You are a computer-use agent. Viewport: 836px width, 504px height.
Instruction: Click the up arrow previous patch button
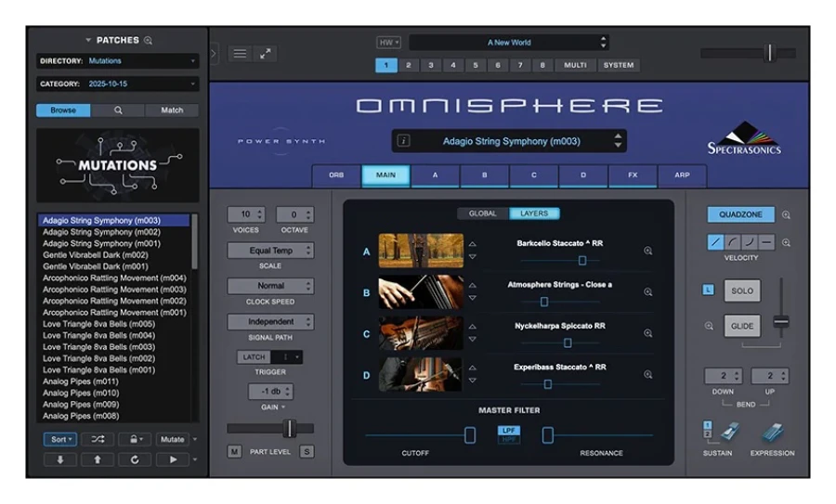click(x=98, y=459)
